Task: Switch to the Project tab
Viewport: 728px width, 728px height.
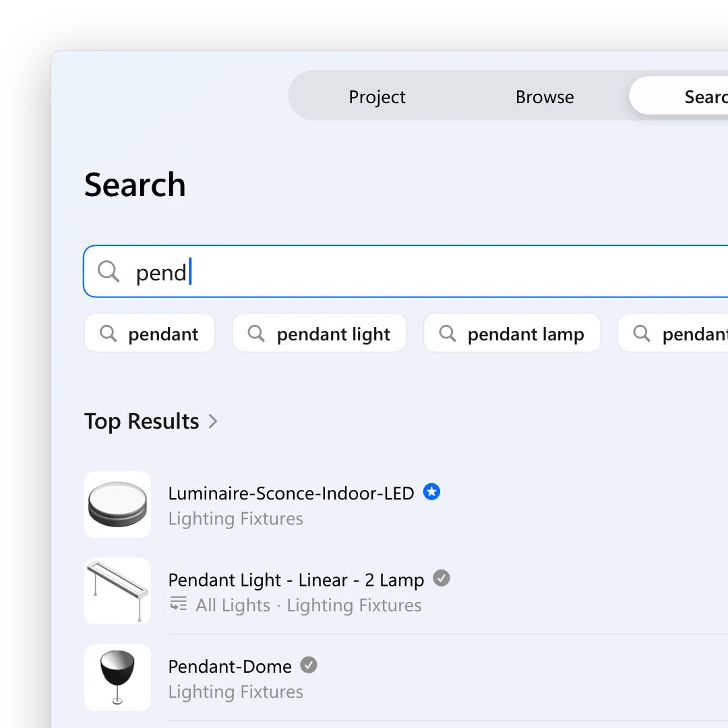Action: [377, 96]
